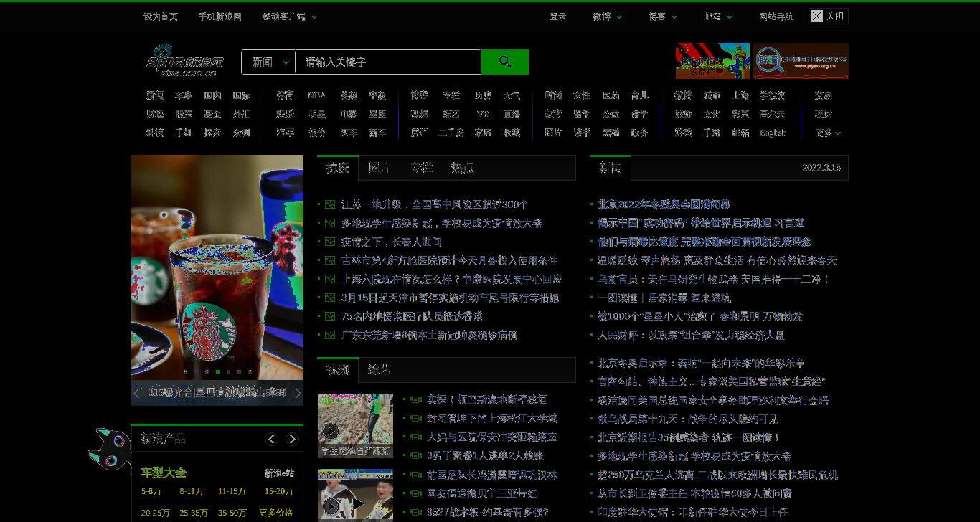Open headline 他们与病毒比速度

pos(705,242)
